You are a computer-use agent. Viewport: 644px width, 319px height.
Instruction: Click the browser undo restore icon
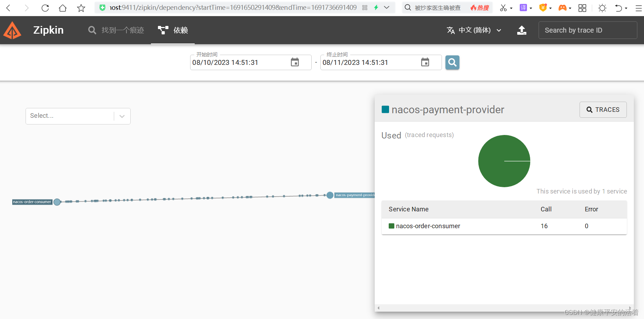pos(618,8)
